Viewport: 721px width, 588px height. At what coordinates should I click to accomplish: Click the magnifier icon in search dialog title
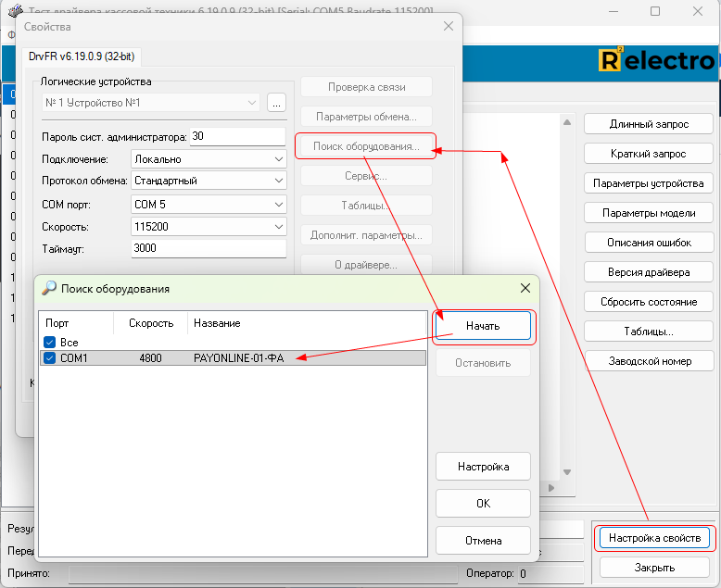pos(49,289)
